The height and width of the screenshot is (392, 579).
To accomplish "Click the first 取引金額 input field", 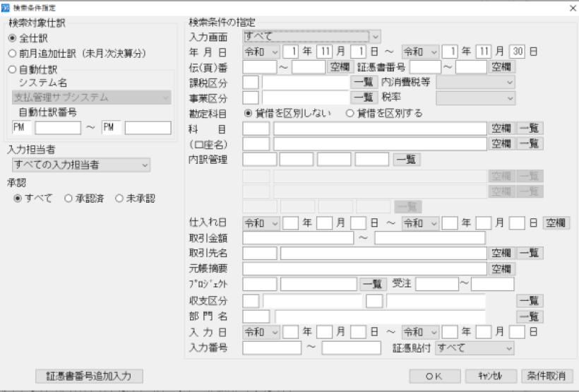I will [299, 238].
